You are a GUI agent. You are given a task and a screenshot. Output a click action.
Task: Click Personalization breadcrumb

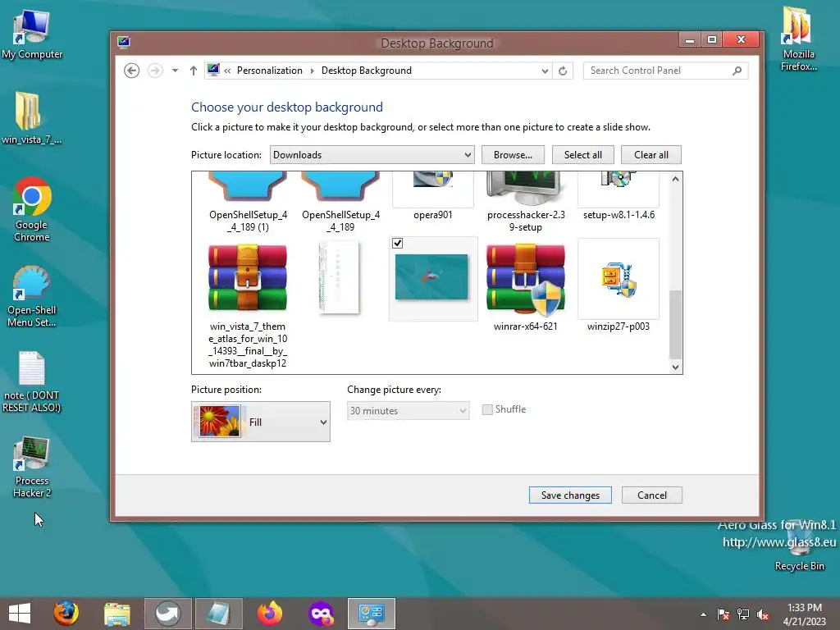coord(269,71)
